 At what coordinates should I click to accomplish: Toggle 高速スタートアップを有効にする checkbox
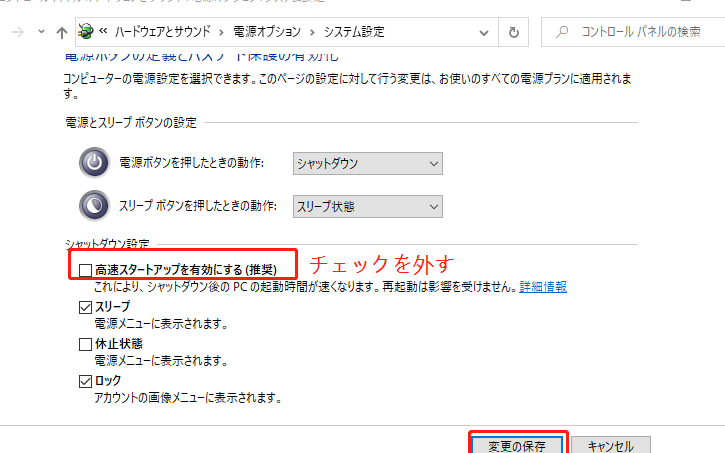[x=85, y=270]
